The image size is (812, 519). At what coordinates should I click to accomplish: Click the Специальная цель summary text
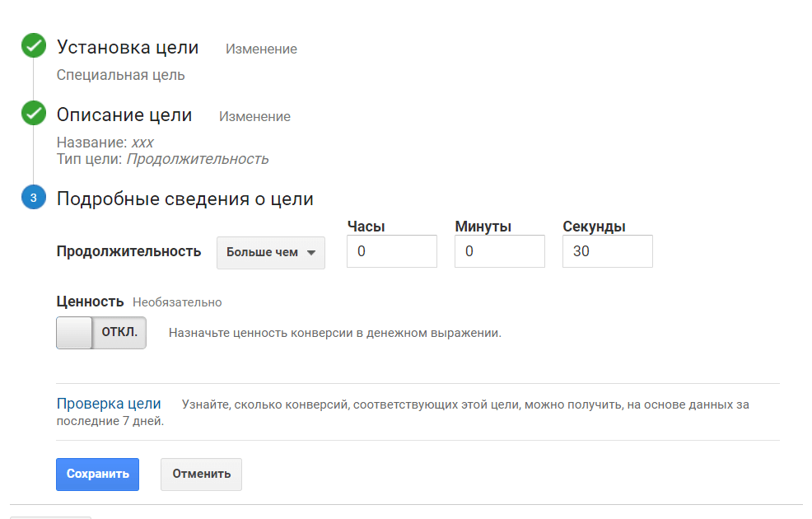121,75
